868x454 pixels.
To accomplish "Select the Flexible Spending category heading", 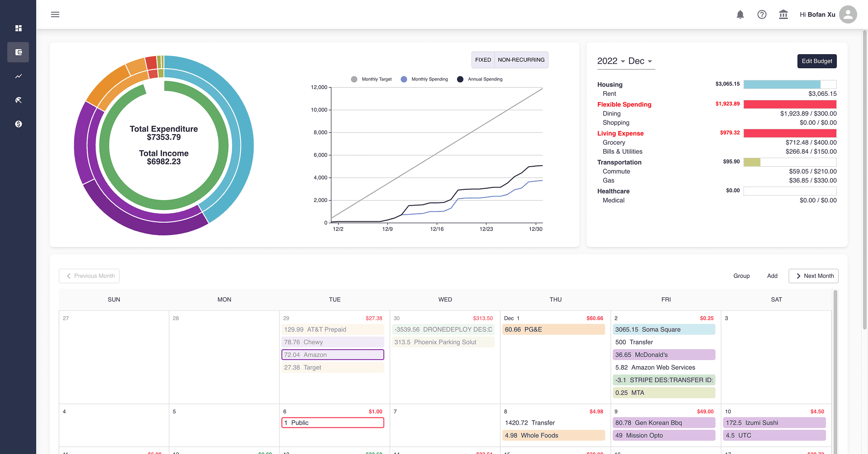I will point(624,104).
